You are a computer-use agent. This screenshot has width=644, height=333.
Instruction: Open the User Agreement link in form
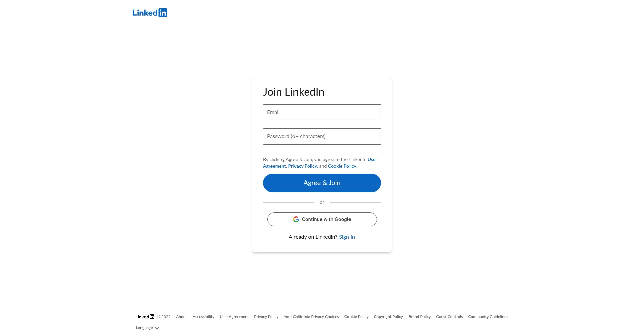(x=372, y=160)
